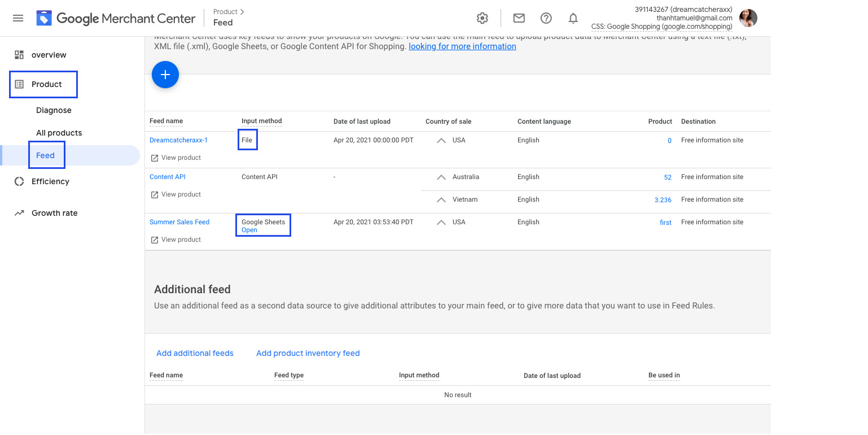The width and height of the screenshot is (868, 435).
Task: Open the Content API feed details
Action: 167,176
